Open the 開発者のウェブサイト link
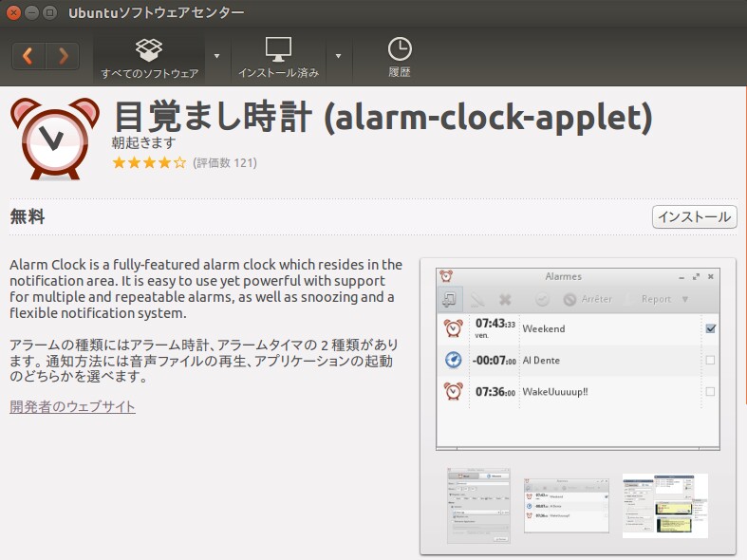This screenshot has width=747, height=560. click(x=72, y=406)
